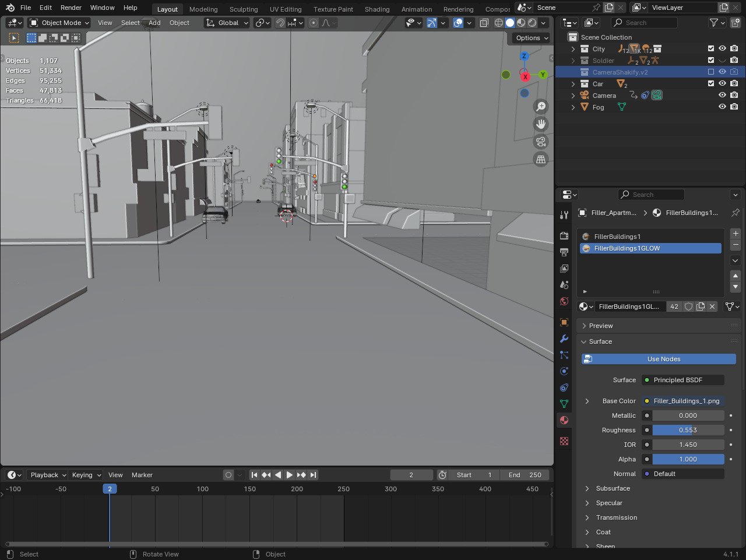Click the Play animation button

pyautogui.click(x=289, y=475)
